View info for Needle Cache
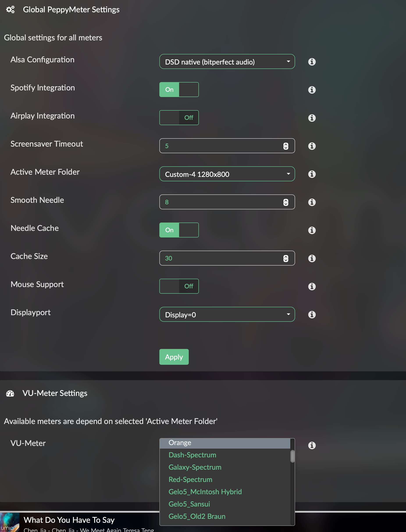The image size is (406, 532). pos(312,230)
